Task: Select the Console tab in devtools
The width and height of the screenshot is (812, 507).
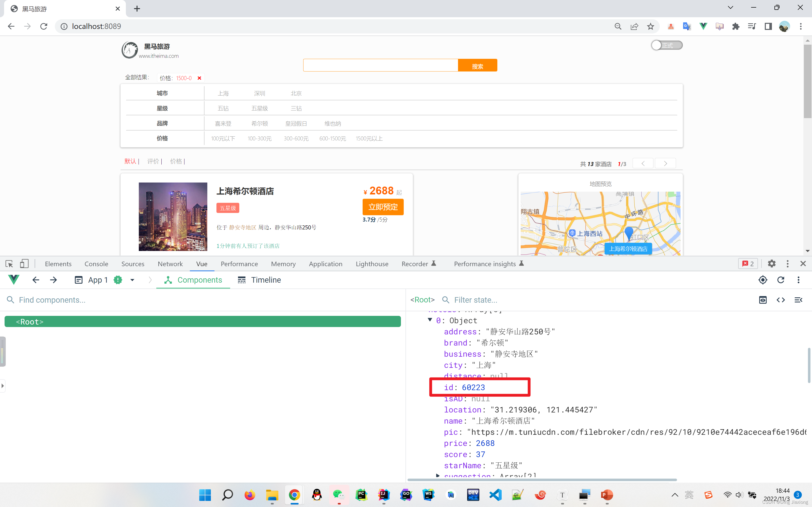Action: coord(96,263)
